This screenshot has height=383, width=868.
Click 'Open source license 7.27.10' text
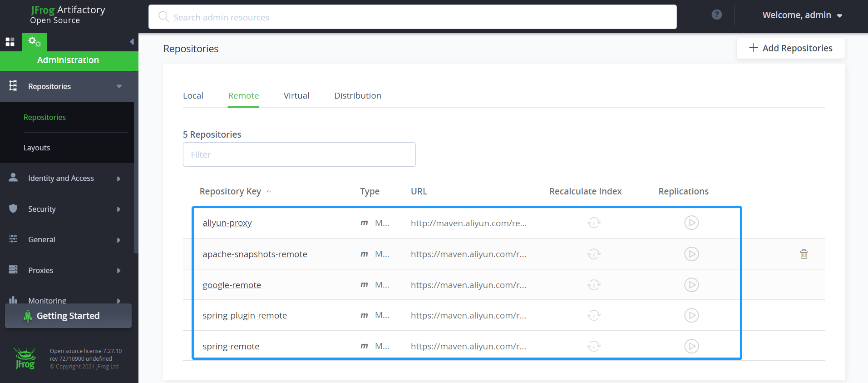[x=86, y=351]
